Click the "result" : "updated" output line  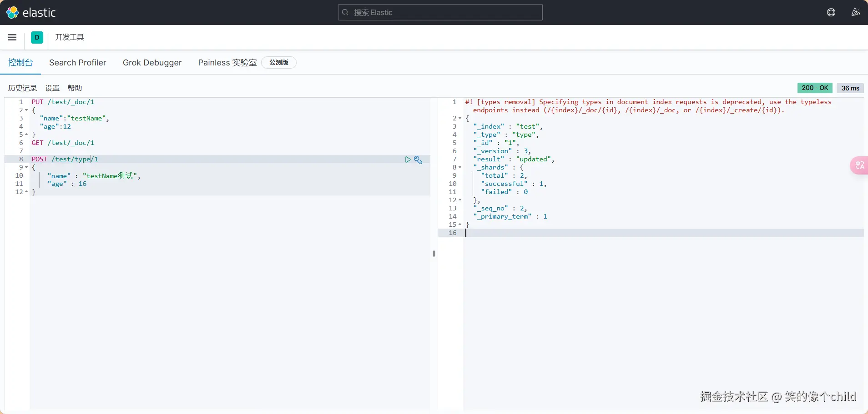514,160
